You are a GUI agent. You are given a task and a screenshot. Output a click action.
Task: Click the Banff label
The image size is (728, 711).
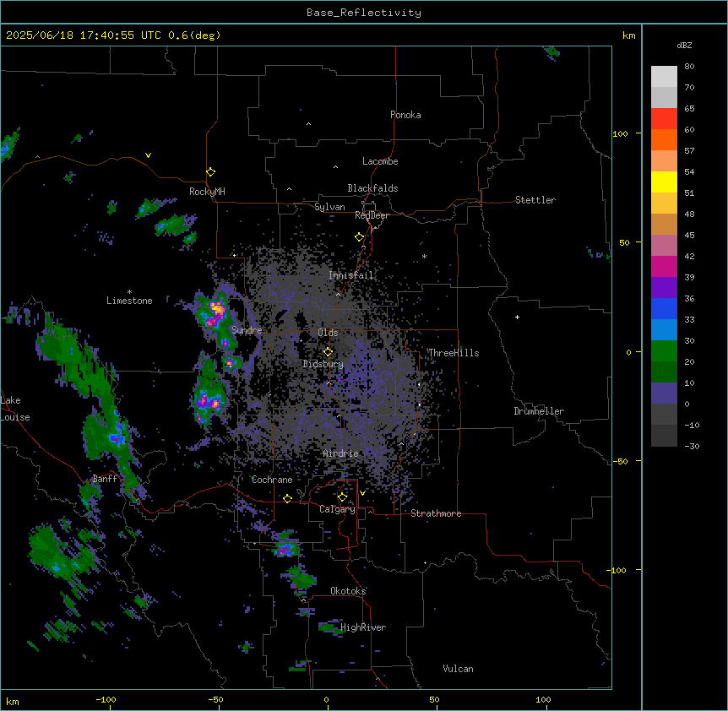coord(105,479)
